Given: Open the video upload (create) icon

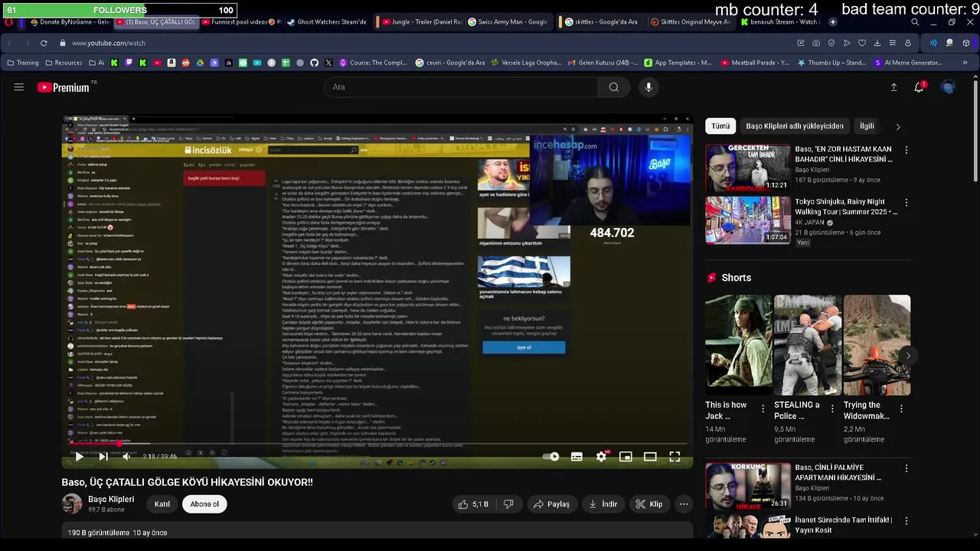Looking at the screenshot, I should click(x=893, y=87).
